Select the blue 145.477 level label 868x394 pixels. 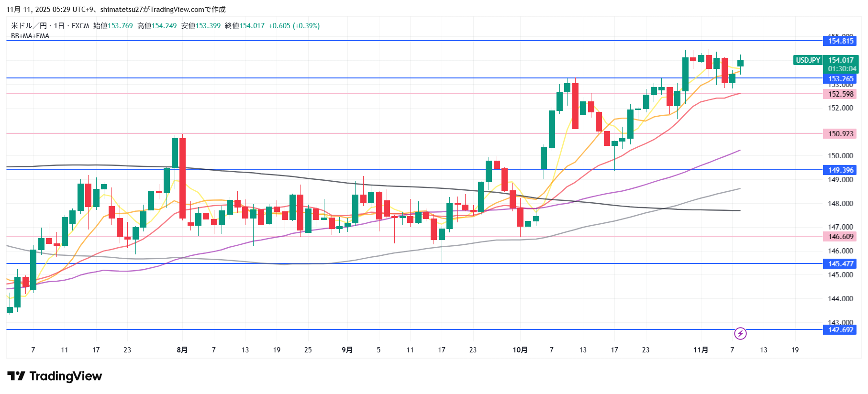click(x=841, y=264)
